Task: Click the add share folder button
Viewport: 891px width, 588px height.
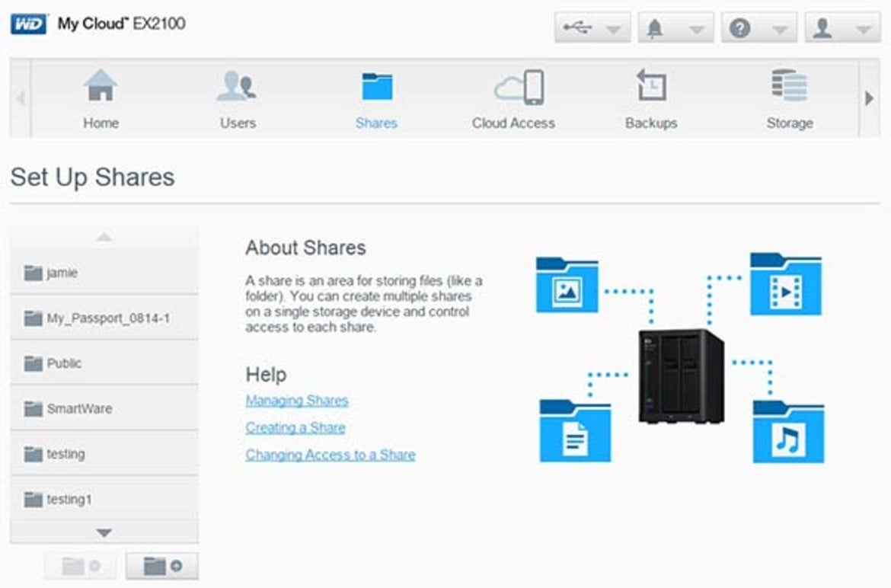Action: tap(162, 566)
